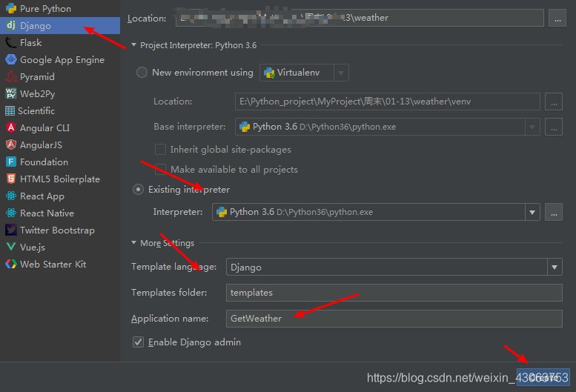Screen dimensions: 576x392
Task: Pick Web Starter Kit project type
Action: point(60,264)
